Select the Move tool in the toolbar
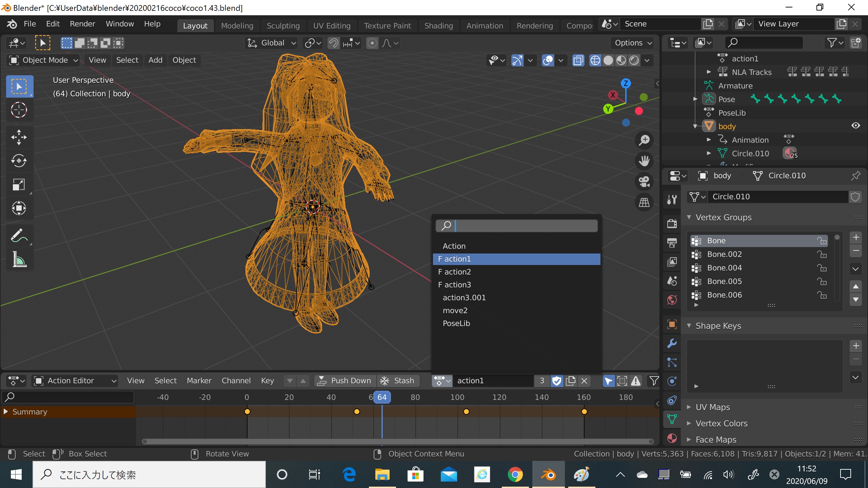Viewport: 868px width, 488px height. pyautogui.click(x=19, y=137)
